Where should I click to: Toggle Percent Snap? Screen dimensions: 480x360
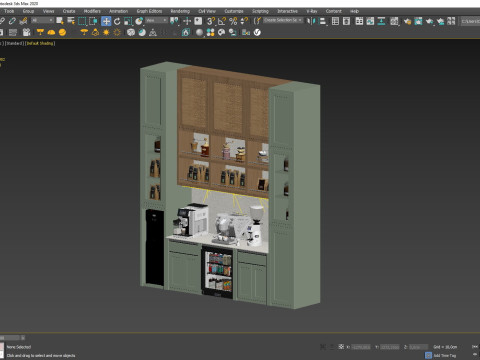point(233,21)
